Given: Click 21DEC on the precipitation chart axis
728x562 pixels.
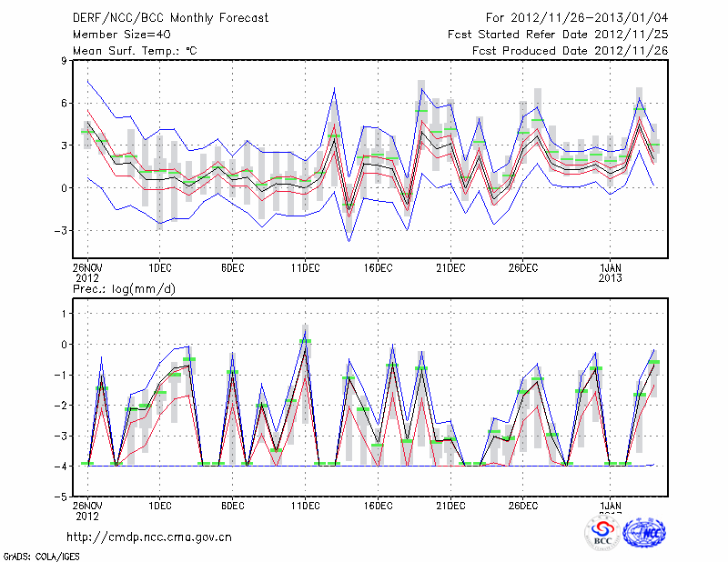Looking at the screenshot, I should pos(450,505).
